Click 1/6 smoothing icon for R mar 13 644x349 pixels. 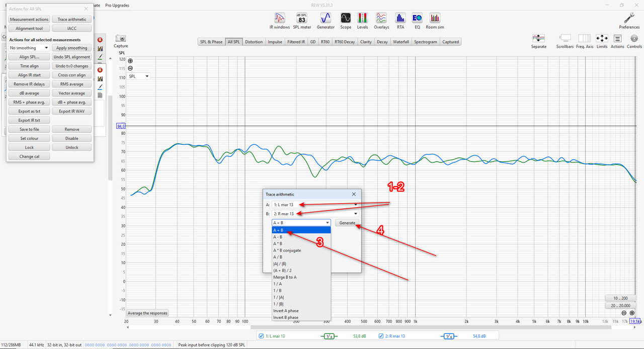(448, 336)
